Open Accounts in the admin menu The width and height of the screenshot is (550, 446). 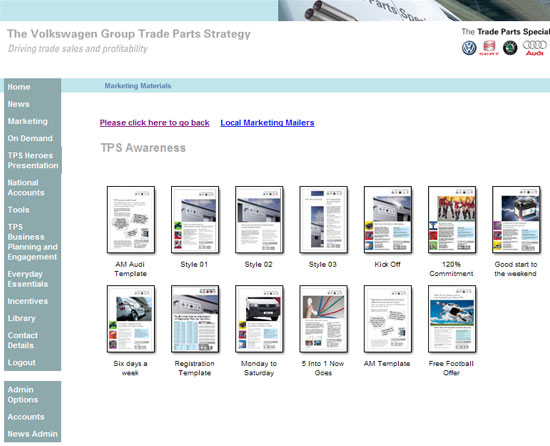click(x=26, y=417)
